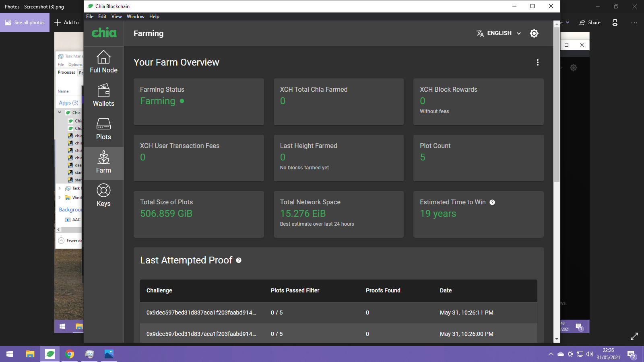
Task: Select challenge row dated 10:26:00 PM
Action: coord(339,333)
